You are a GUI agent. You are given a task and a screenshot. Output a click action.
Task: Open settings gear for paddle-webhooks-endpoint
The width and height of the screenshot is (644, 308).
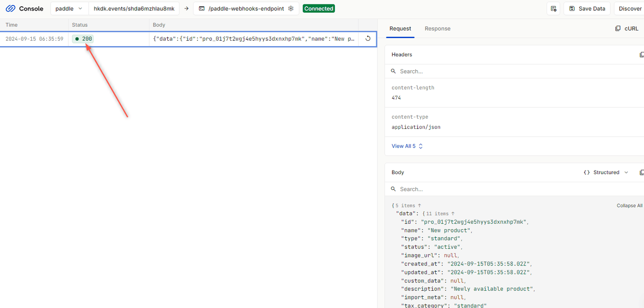(x=291, y=9)
